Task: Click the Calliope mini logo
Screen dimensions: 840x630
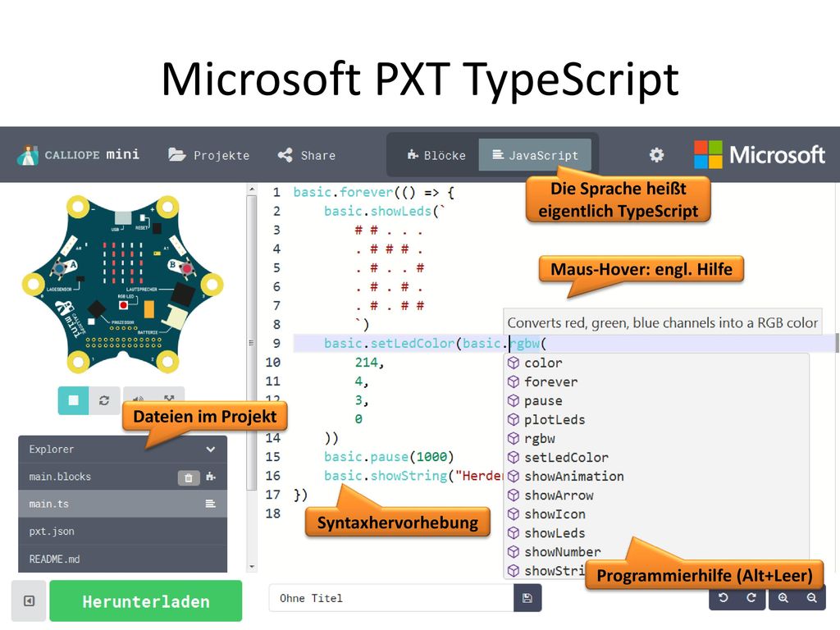Action: tap(78, 155)
